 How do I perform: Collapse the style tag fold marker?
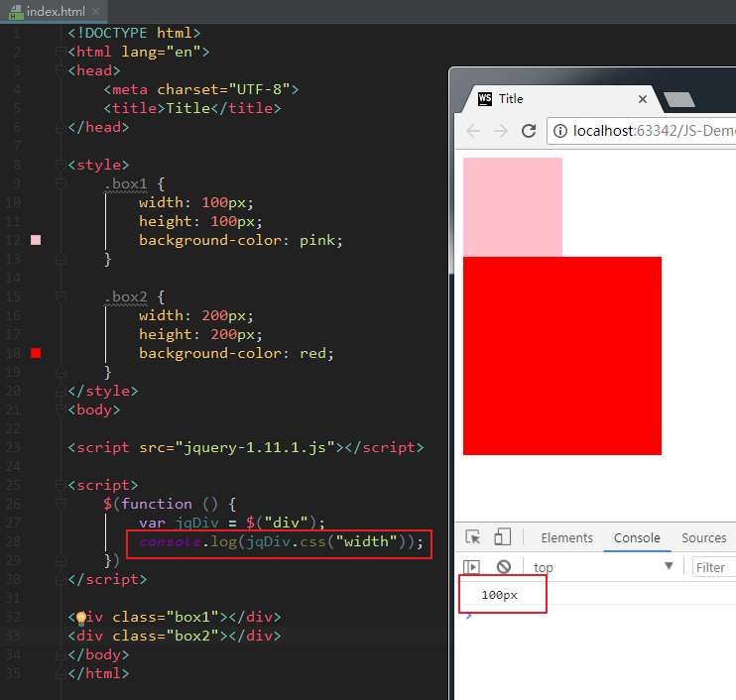point(61,165)
